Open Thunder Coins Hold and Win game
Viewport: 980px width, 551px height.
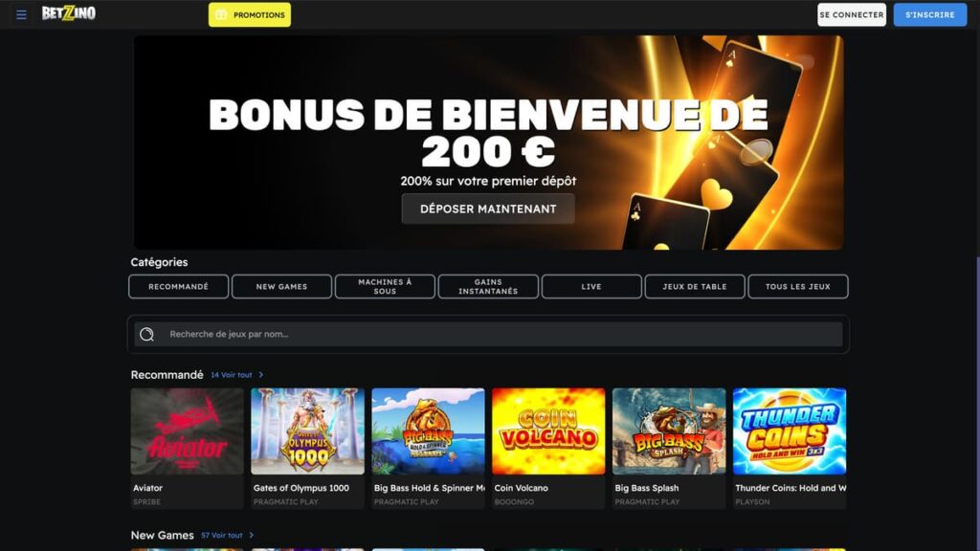(790, 431)
